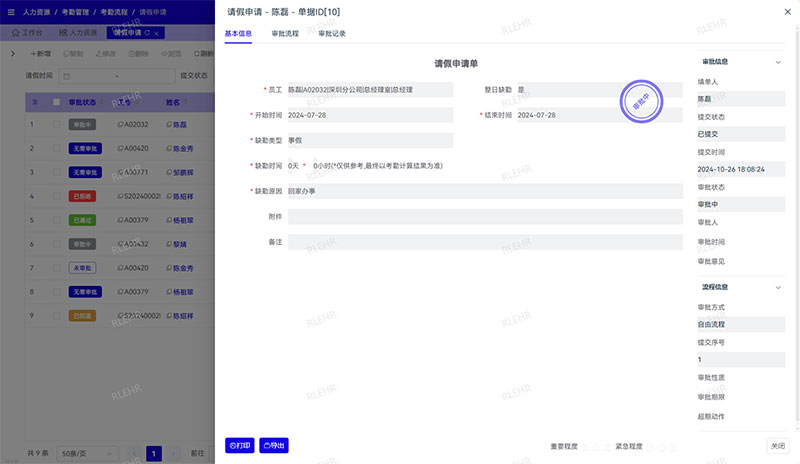The height and width of the screenshot is (464, 800).
Task: Click the red 已拒绝 status badge
Action: click(82, 196)
